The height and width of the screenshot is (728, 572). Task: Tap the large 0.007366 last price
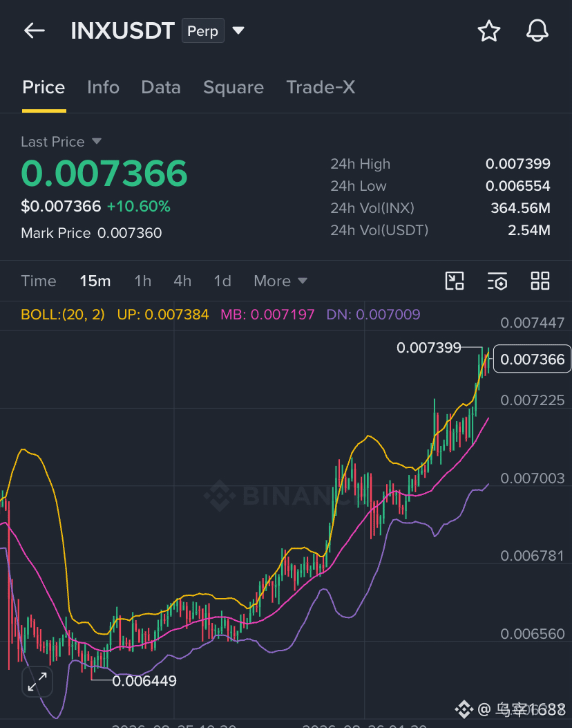pyautogui.click(x=104, y=173)
